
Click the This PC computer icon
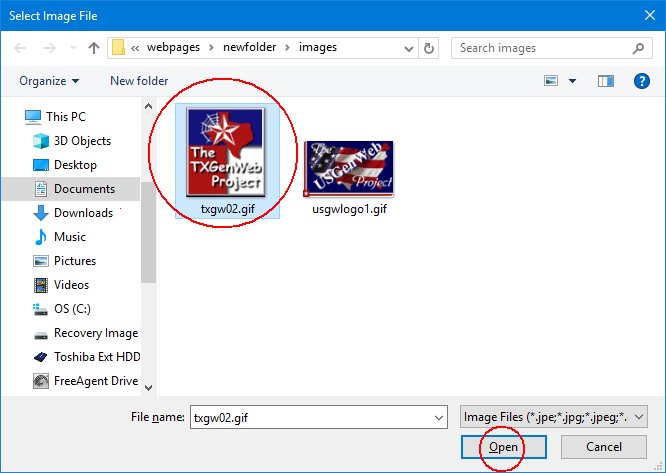(33, 117)
